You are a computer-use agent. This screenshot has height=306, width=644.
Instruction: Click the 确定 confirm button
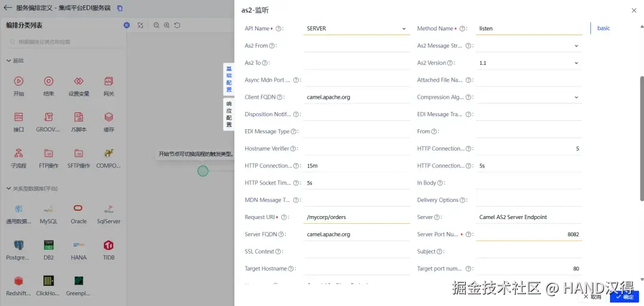coord(625,296)
